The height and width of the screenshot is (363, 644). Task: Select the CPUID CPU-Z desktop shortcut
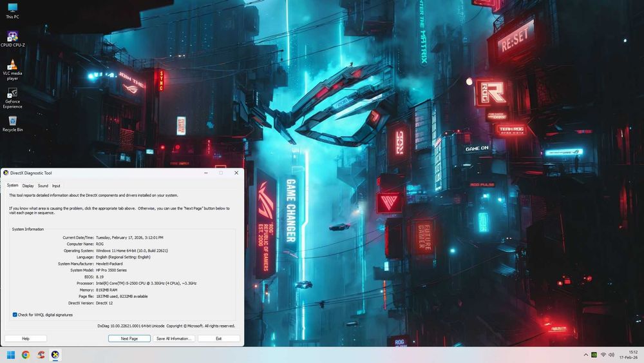click(x=12, y=39)
